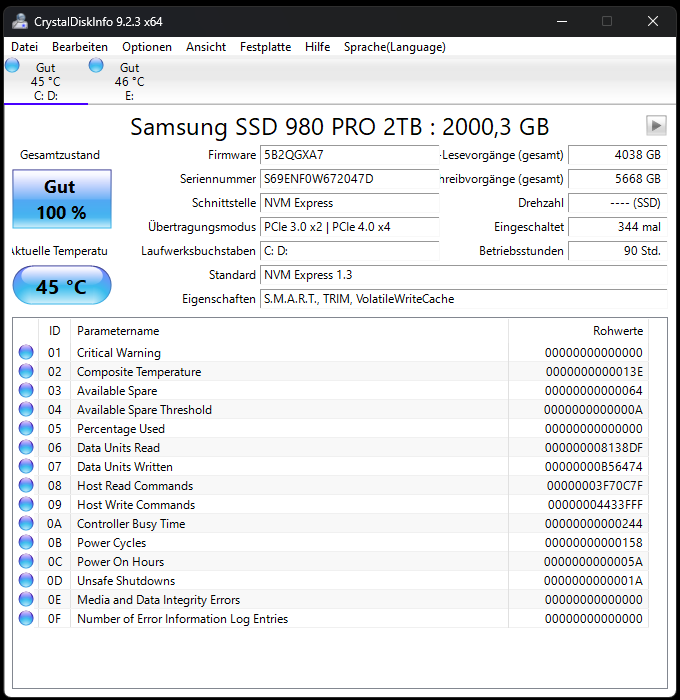Click the Gut 100 % health status button
Image resolution: width=680 pixels, height=700 pixels.
[x=62, y=199]
